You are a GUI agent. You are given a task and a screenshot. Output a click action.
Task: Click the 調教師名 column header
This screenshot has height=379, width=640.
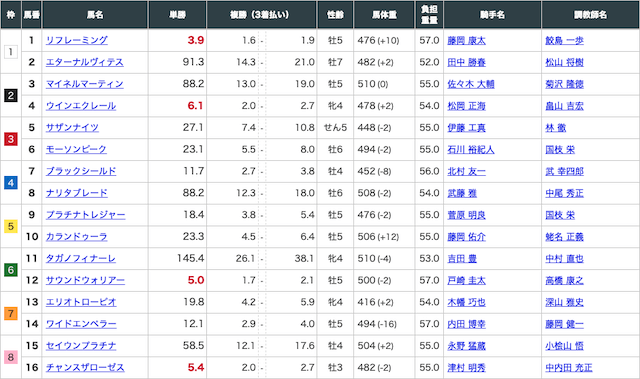tap(590, 15)
